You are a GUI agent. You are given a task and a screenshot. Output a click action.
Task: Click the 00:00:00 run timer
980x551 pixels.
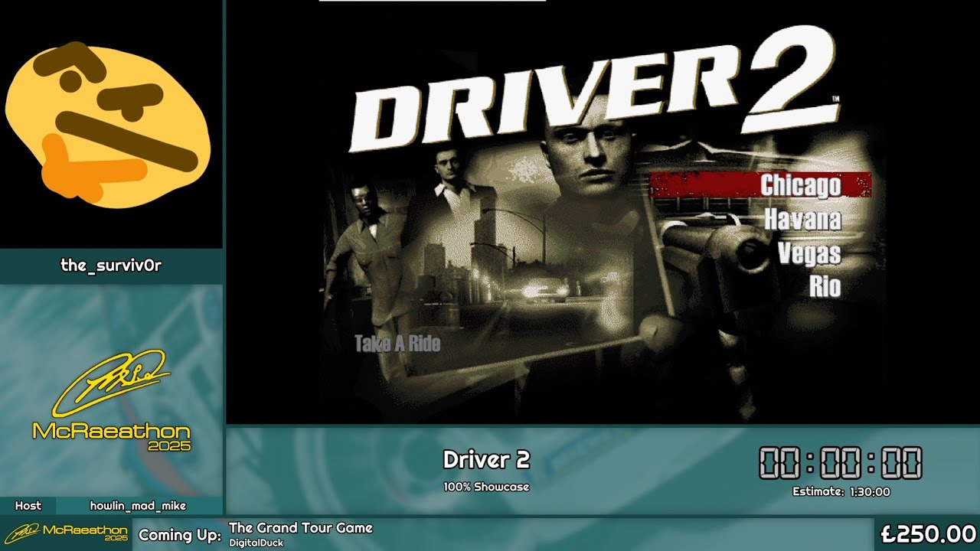pyautogui.click(x=841, y=464)
